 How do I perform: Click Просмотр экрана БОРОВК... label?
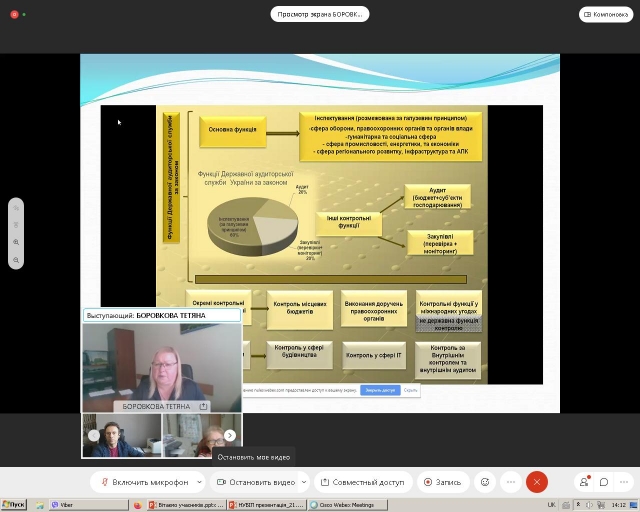[320, 14]
